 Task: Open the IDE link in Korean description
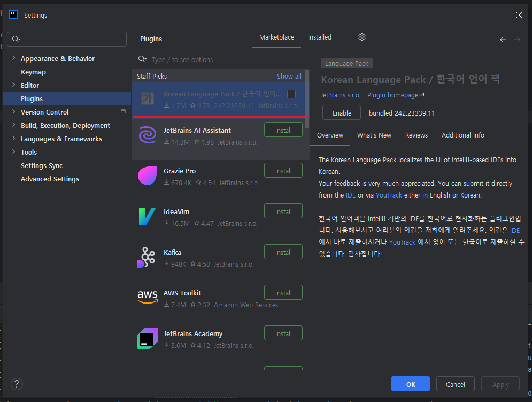click(515, 230)
